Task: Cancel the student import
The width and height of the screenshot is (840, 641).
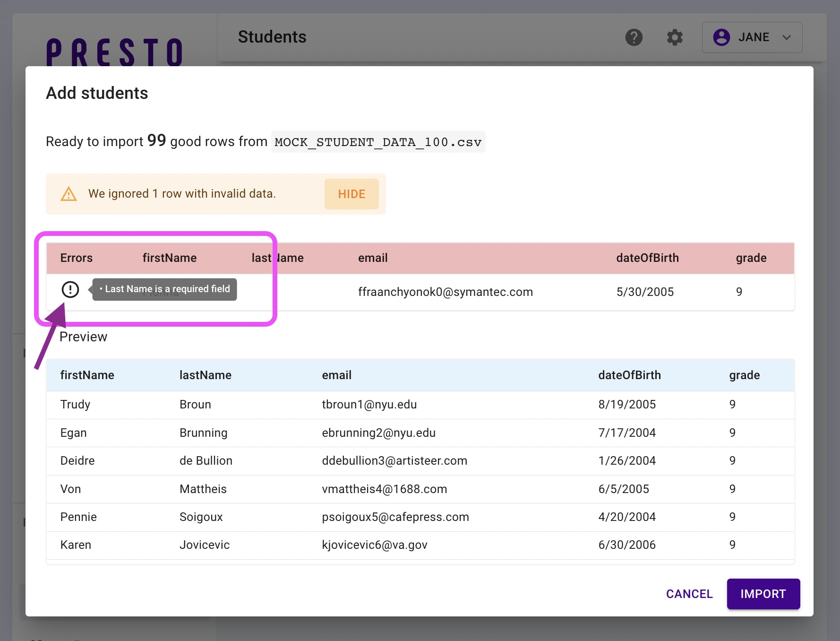Action: [689, 594]
